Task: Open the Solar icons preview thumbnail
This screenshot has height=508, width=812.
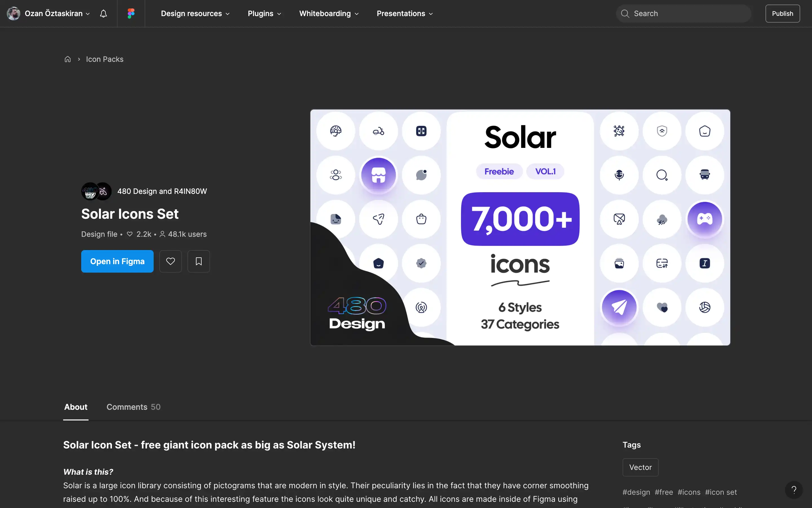Action: [x=520, y=227]
